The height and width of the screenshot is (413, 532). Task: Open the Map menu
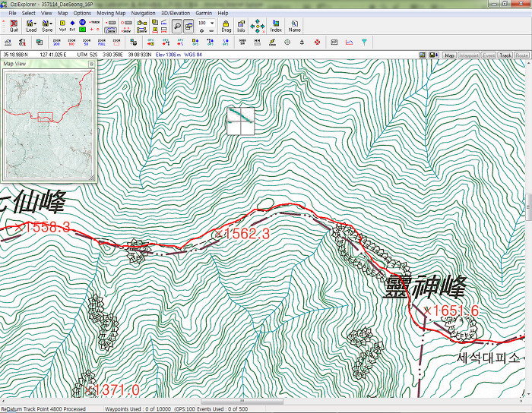point(63,13)
